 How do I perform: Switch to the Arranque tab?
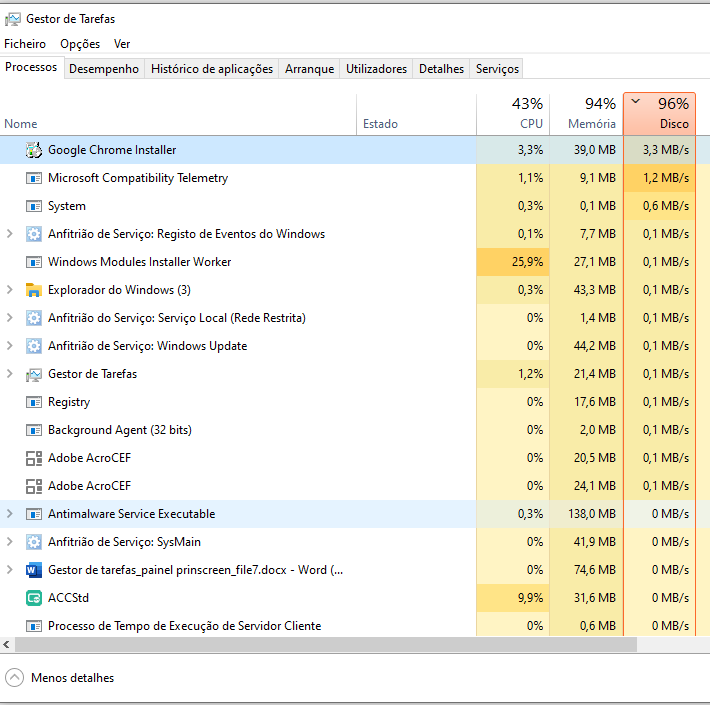point(309,69)
